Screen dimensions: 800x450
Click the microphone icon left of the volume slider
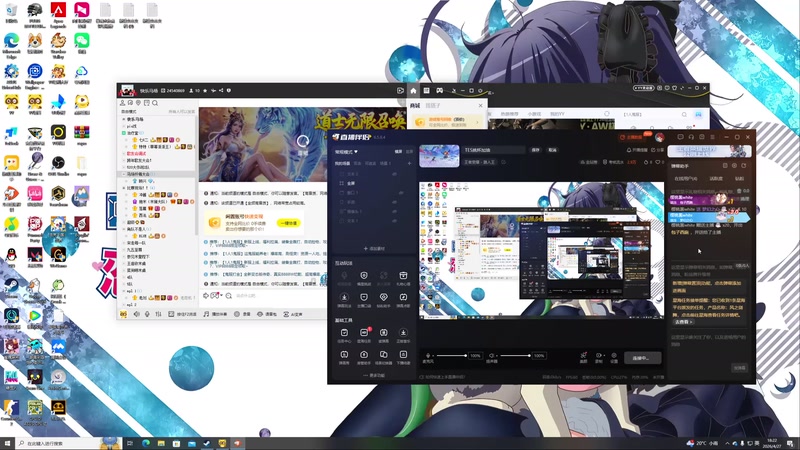pyautogui.click(x=428, y=356)
